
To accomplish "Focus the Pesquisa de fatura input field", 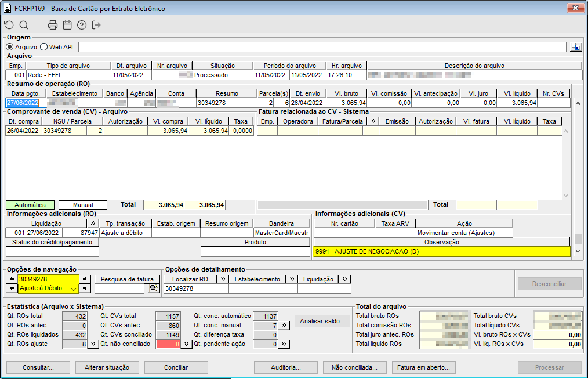I will 119,288.
